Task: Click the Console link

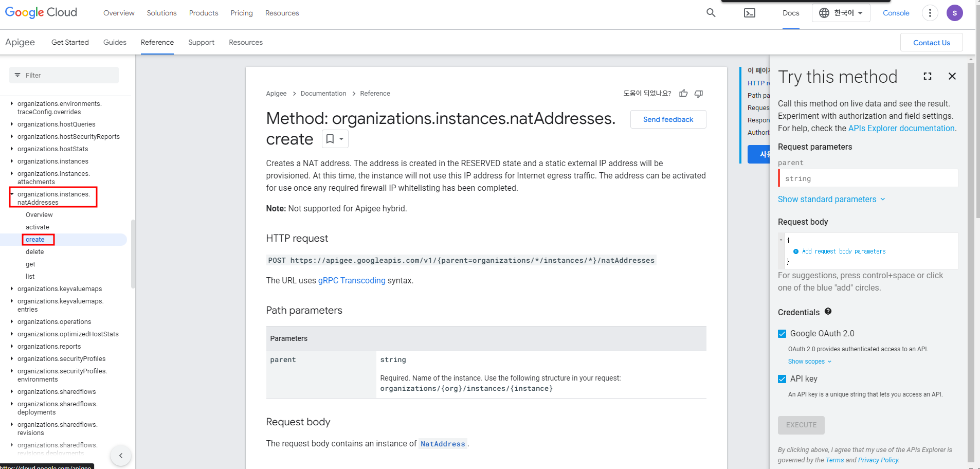Action: tap(896, 13)
